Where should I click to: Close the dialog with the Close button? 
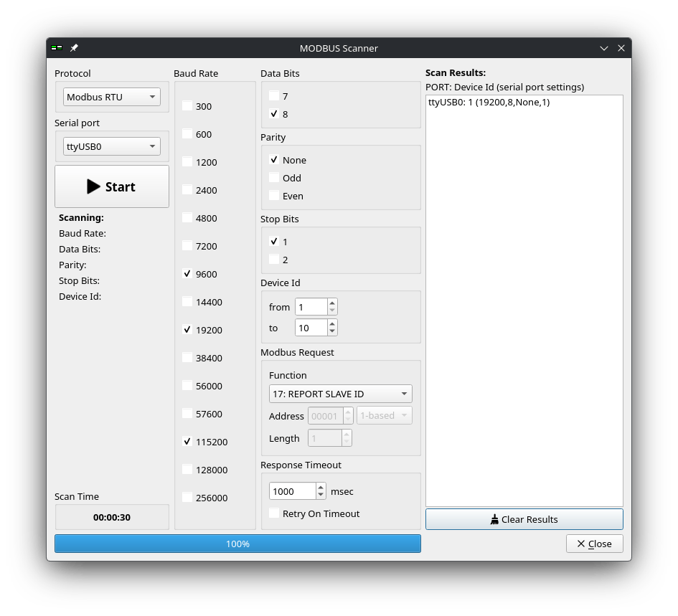point(594,544)
